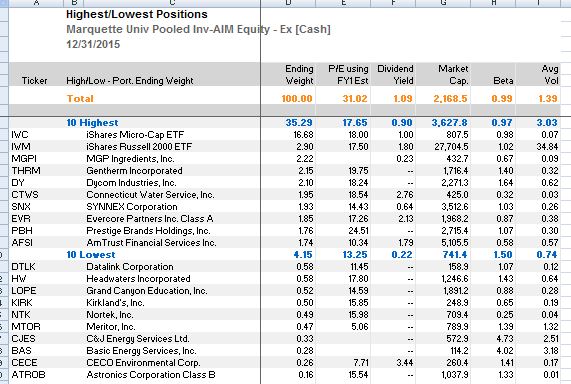Click 10 Highest ending weight 35.29

[299, 123]
